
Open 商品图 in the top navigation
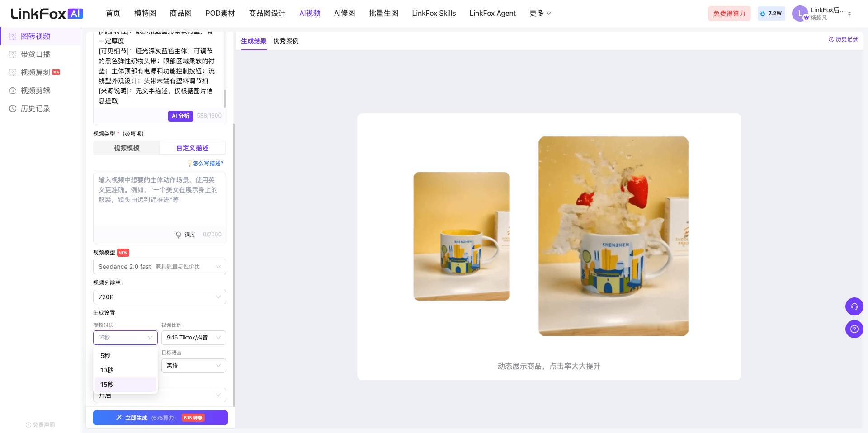pyautogui.click(x=181, y=14)
